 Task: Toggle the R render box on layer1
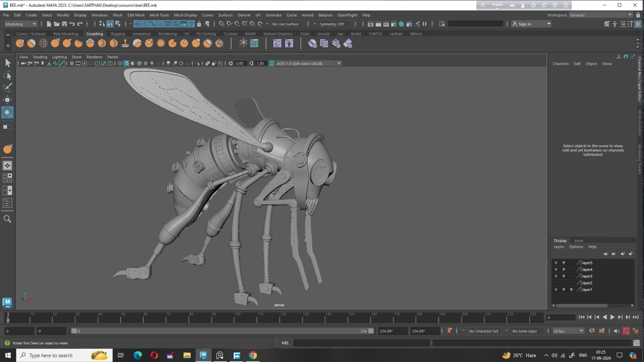pyautogui.click(x=572, y=290)
